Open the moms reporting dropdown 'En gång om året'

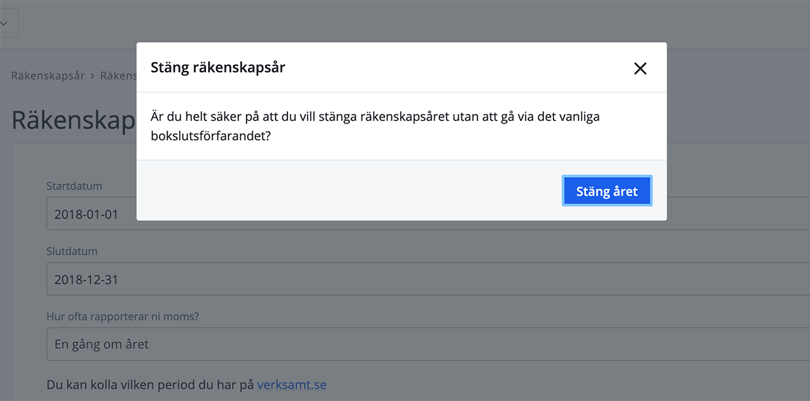428,344
